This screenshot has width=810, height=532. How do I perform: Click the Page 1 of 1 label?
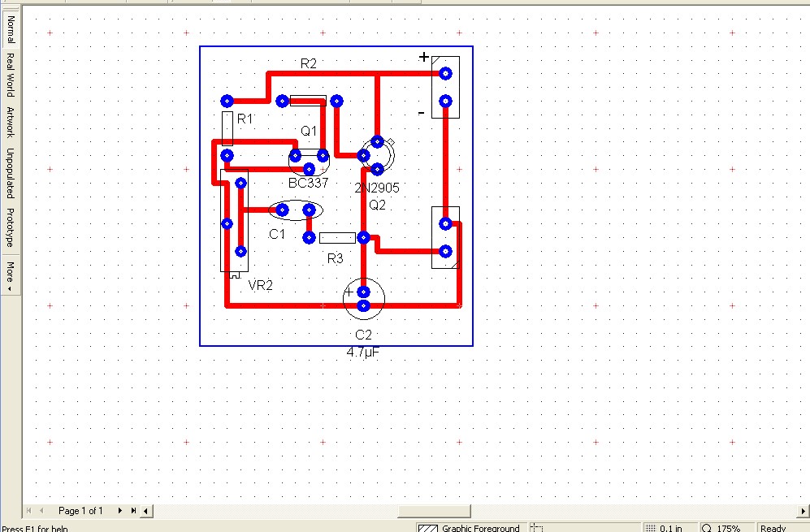point(80,511)
